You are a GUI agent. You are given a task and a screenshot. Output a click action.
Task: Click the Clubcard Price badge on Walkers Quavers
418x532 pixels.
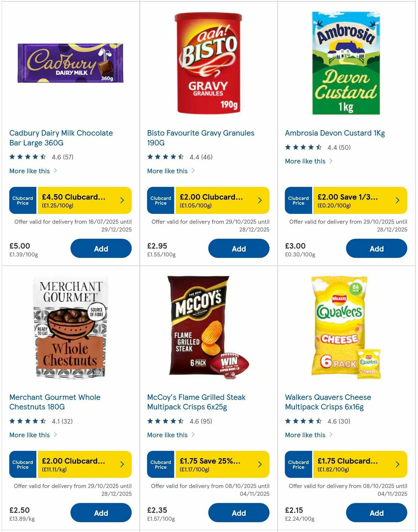pyautogui.click(x=299, y=464)
